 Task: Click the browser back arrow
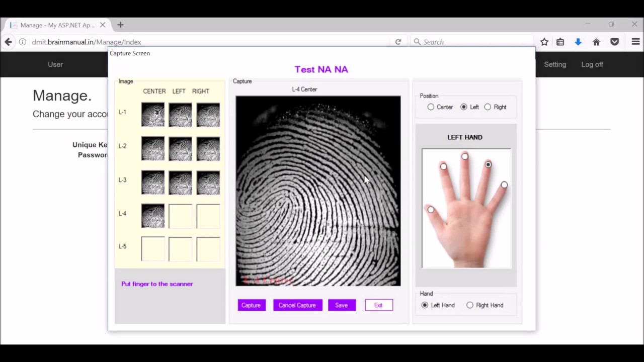coord(8,42)
